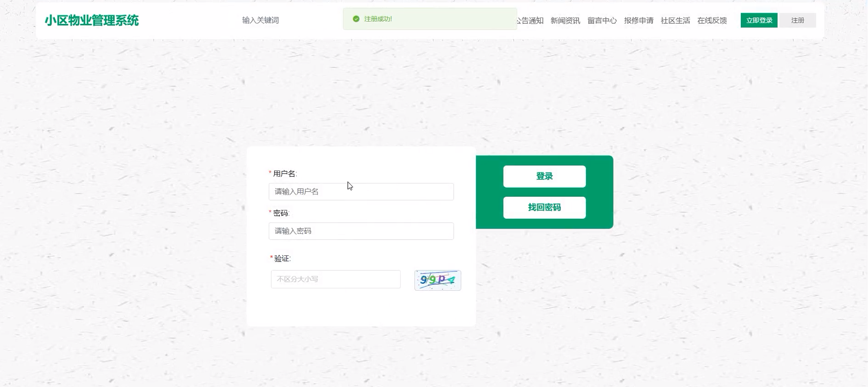
Task: Focus the 请输入密码 password field
Action: (361, 231)
